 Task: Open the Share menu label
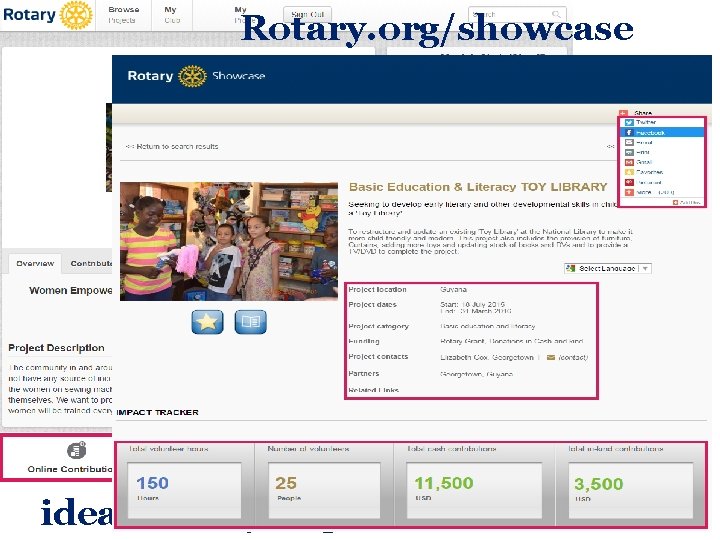643,113
